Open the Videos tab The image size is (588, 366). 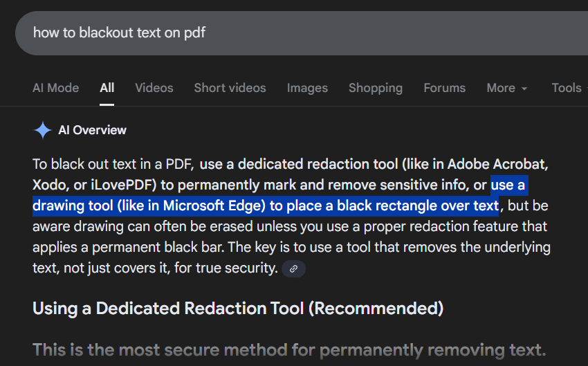(154, 88)
